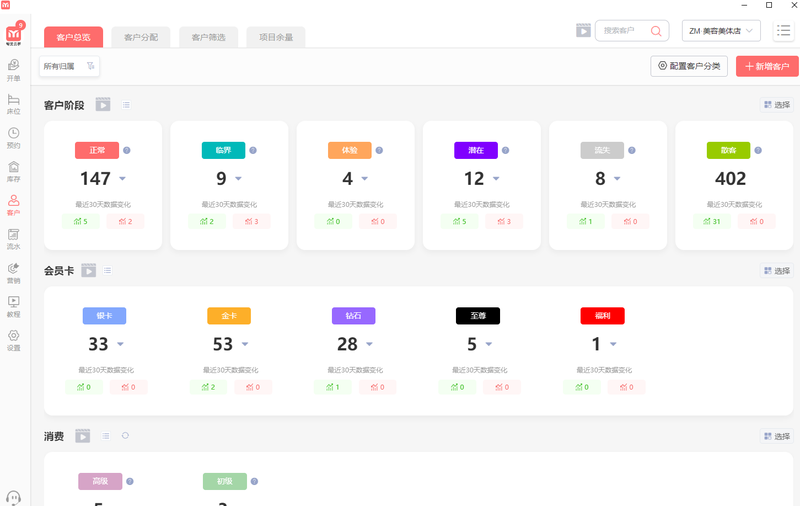Click the 金卡 increase chip showing 2
The width and height of the screenshot is (800, 506).
pyautogui.click(x=208, y=387)
